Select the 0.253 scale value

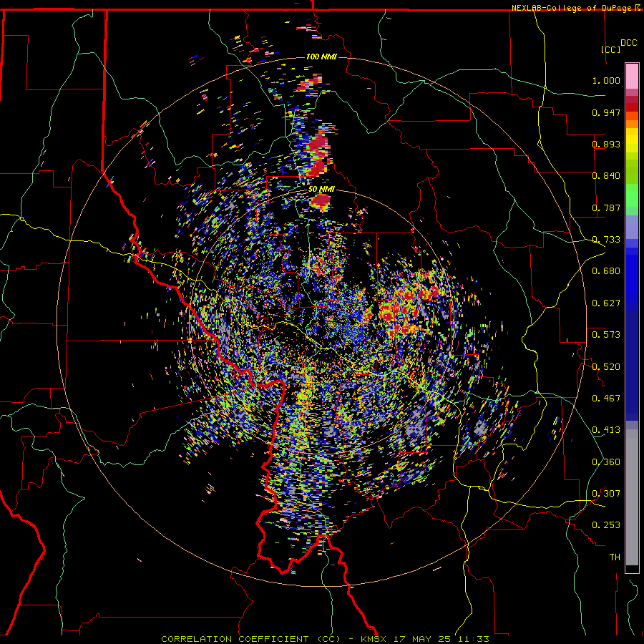(606, 525)
